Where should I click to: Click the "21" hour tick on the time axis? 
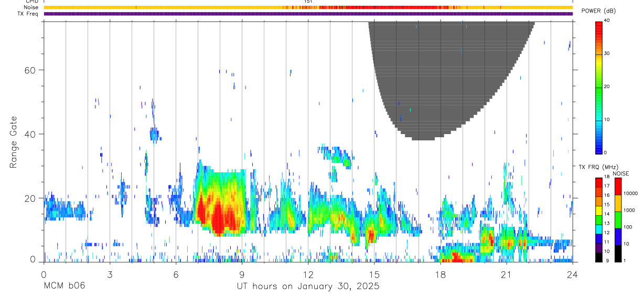(507, 274)
